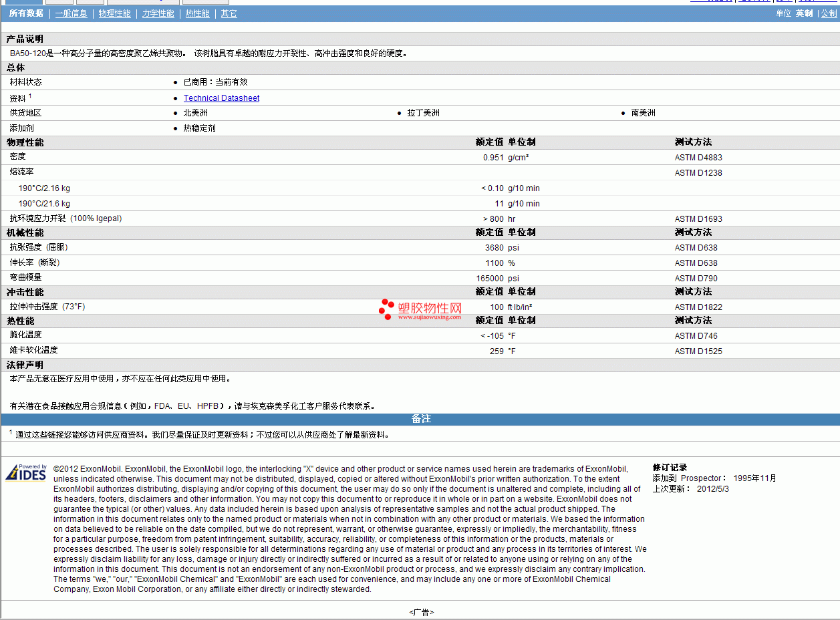Click the Powered by IDES logo
840x620 pixels.
click(27, 472)
